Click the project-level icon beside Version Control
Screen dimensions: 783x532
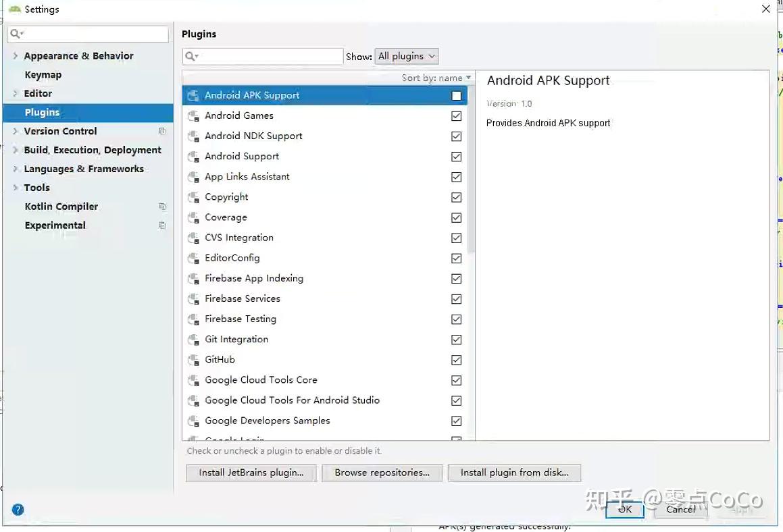(161, 131)
